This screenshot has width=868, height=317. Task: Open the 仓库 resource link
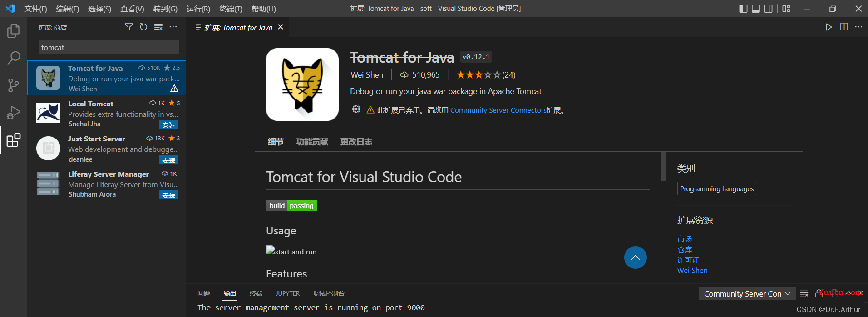click(685, 249)
